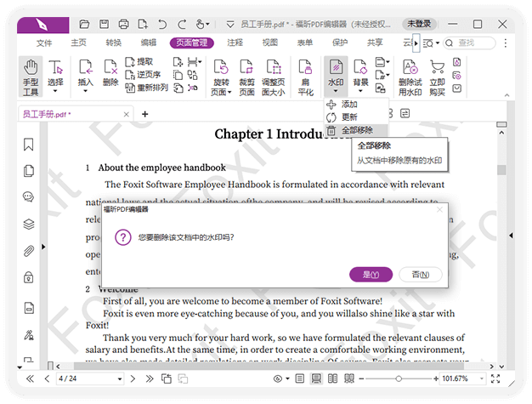Click the 删除试用水印 button

pos(410,77)
